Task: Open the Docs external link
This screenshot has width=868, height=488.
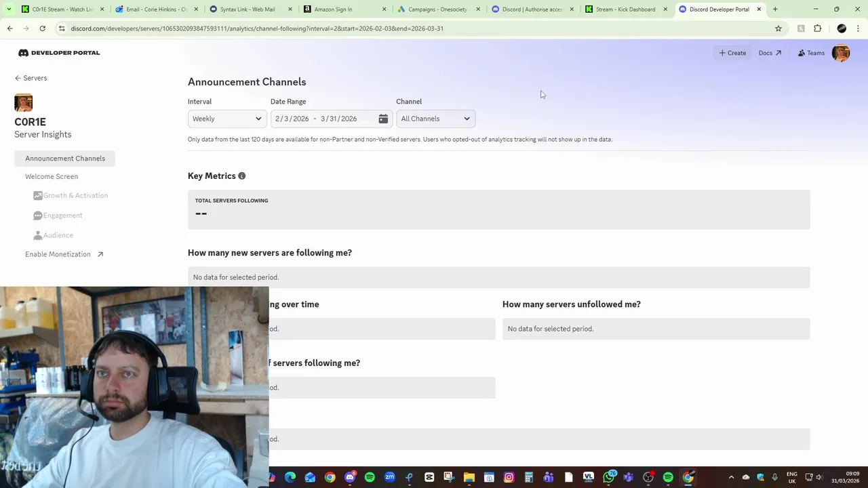Action: (x=770, y=53)
